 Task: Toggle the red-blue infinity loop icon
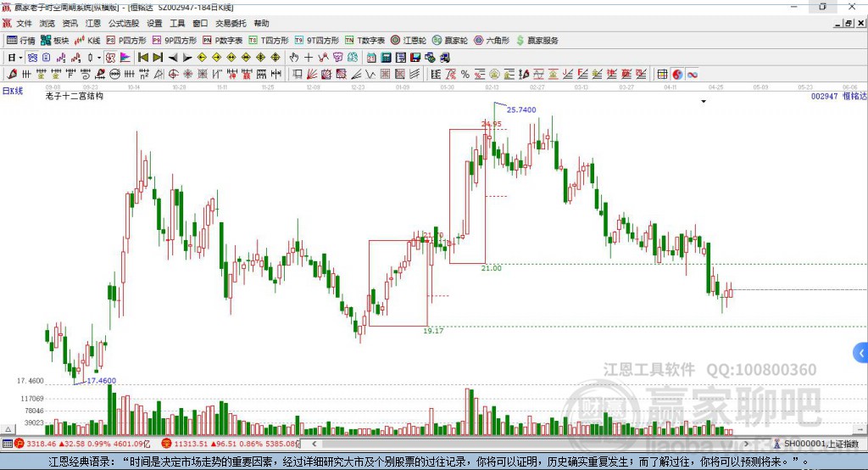[x=692, y=75]
